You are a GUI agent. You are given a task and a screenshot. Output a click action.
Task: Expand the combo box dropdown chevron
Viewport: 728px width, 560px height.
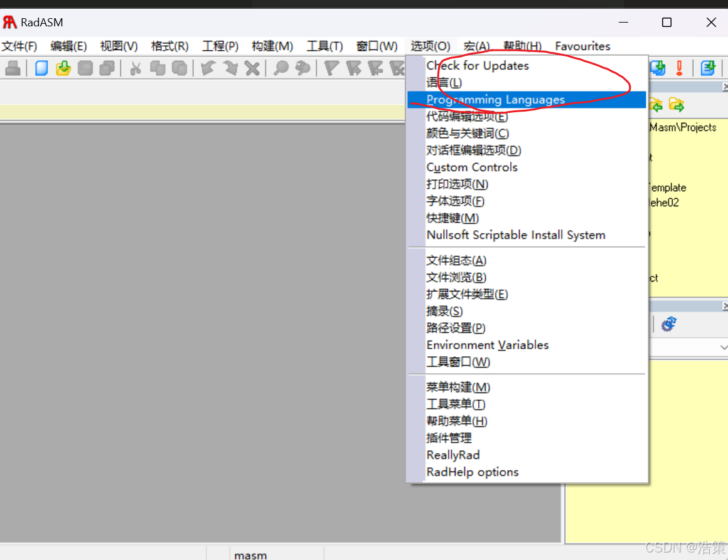click(x=723, y=347)
